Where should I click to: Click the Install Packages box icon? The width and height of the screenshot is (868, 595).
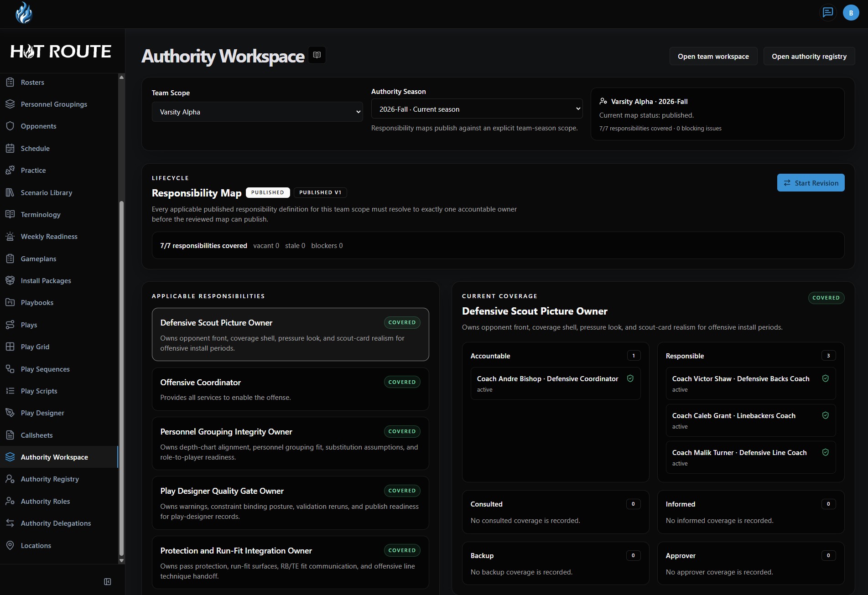coord(10,280)
